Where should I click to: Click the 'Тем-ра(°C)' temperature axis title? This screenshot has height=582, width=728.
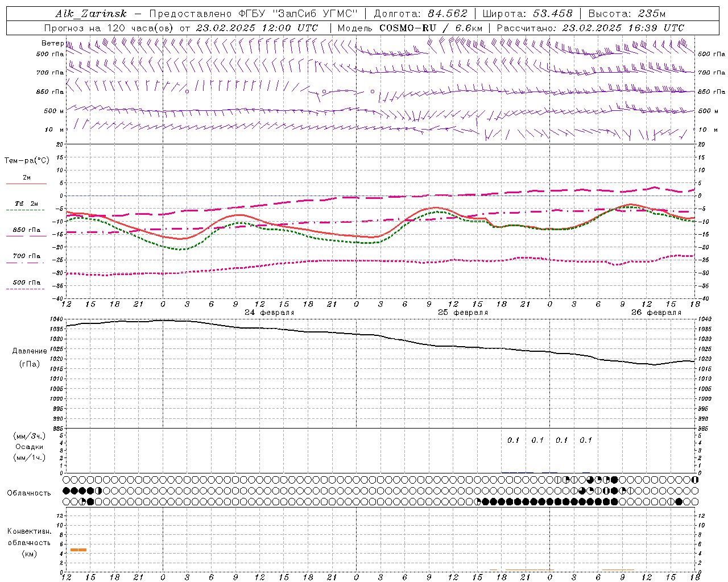coord(27,161)
